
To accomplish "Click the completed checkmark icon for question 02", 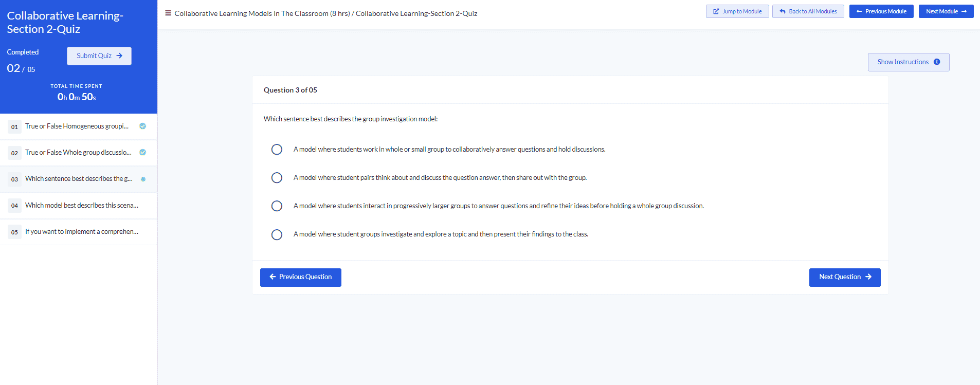I will point(143,152).
